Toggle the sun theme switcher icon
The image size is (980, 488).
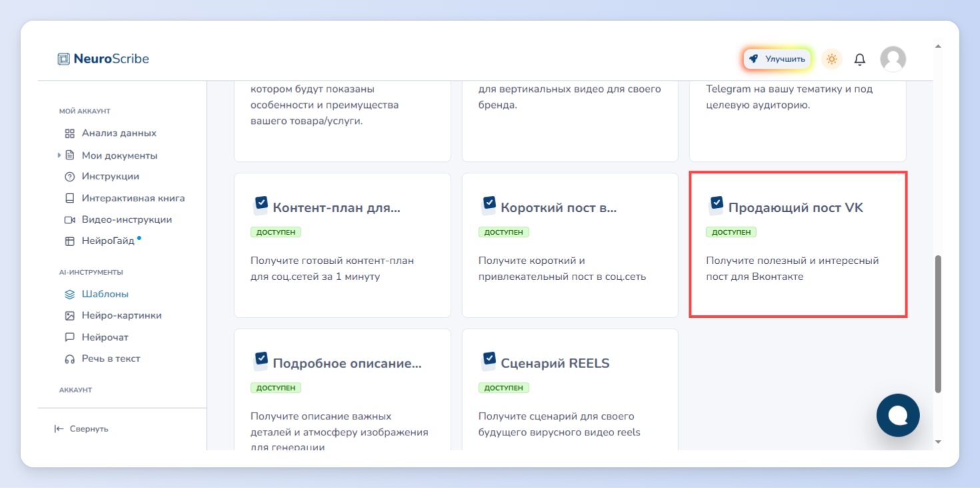pyautogui.click(x=831, y=59)
